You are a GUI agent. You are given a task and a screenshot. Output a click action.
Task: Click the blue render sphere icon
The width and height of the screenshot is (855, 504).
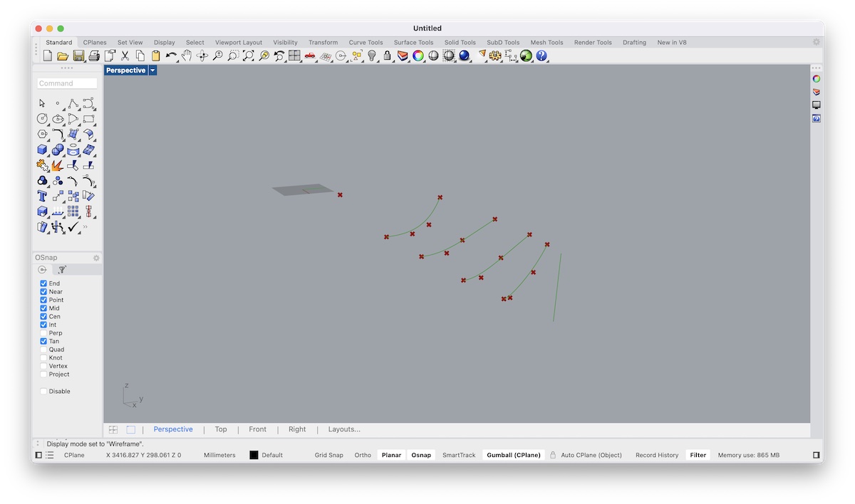(x=465, y=56)
